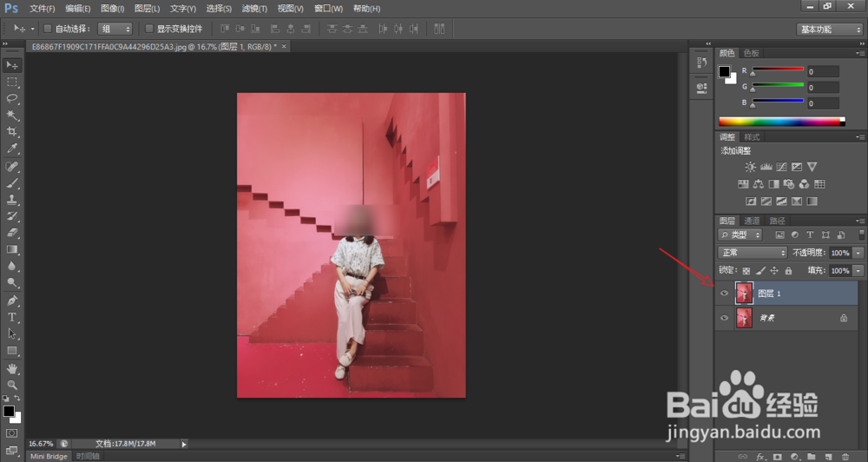This screenshot has height=462, width=868.
Task: Select the Healing Brush tool
Action: tap(11, 166)
